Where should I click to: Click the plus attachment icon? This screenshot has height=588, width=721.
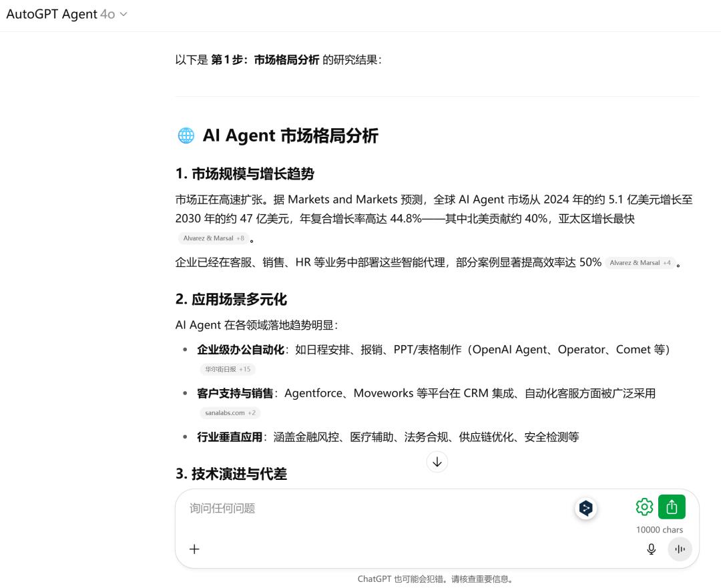[x=194, y=549]
